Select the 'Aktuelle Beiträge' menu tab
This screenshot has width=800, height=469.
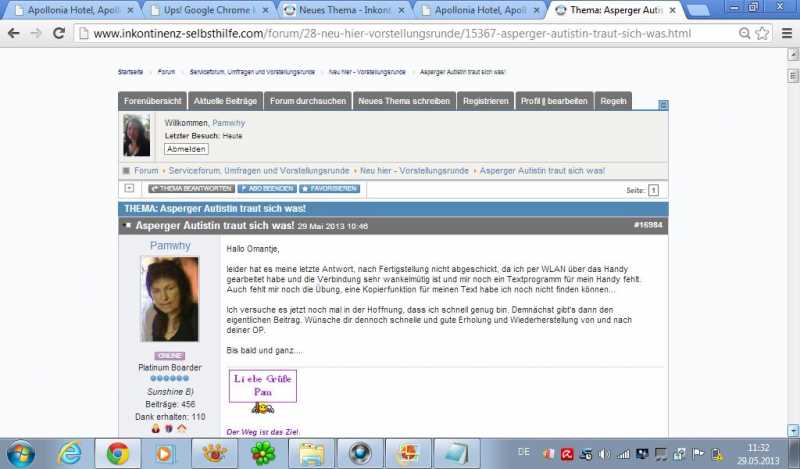click(x=226, y=101)
